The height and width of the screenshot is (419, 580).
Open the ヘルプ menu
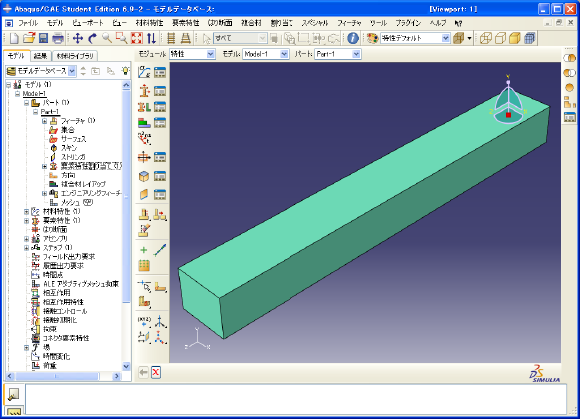click(x=438, y=23)
